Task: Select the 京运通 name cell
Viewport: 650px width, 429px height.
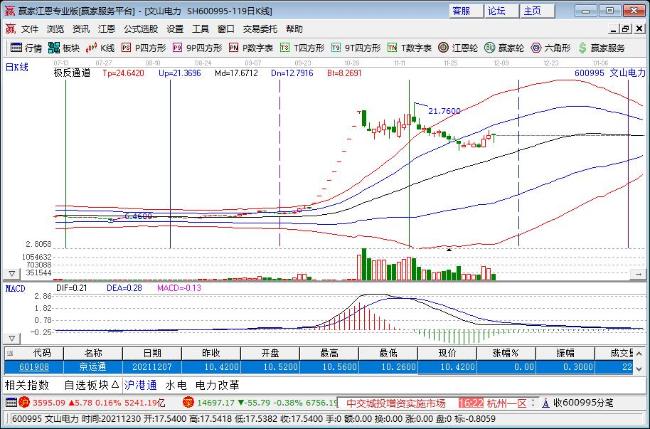Action: pos(93,367)
